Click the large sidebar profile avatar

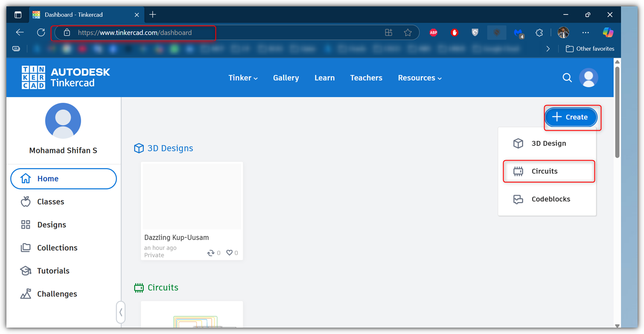click(63, 120)
